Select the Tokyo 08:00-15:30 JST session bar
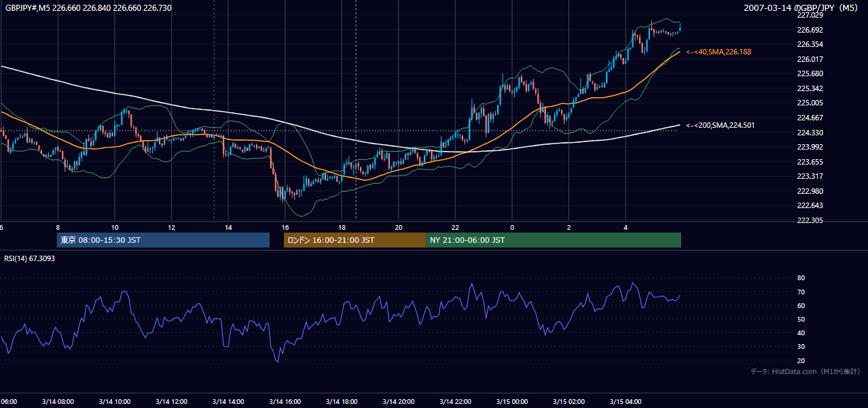 [x=163, y=240]
